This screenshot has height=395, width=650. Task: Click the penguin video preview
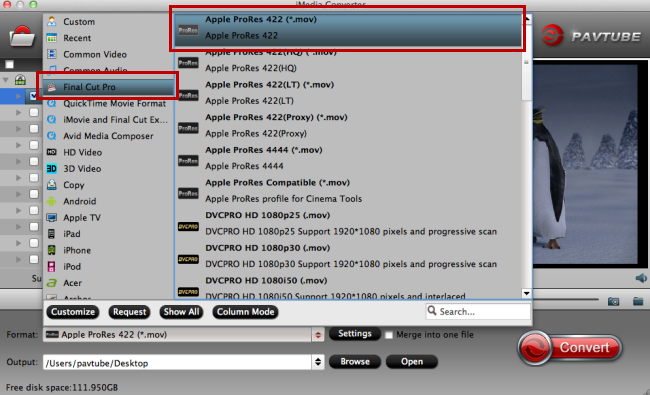tap(586, 164)
